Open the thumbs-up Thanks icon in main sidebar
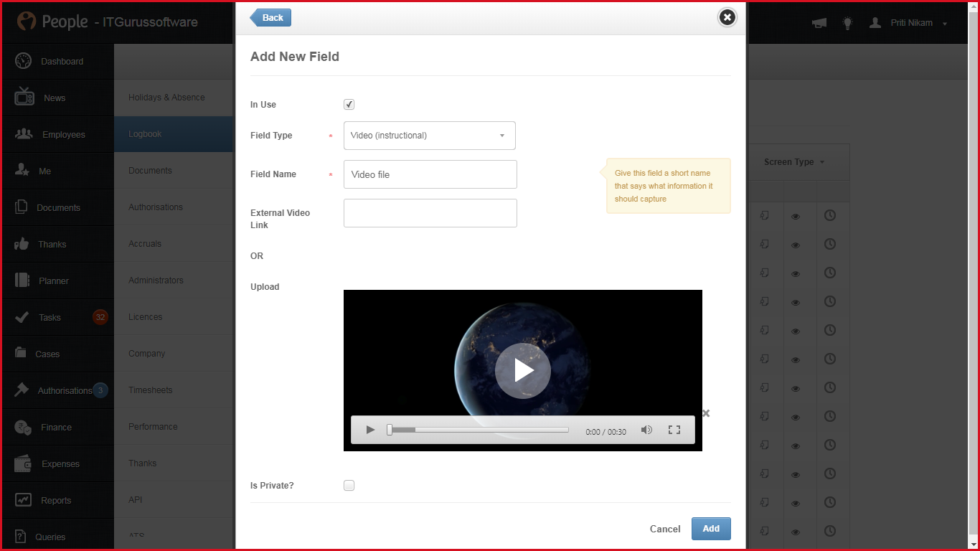This screenshot has width=980, height=551. [x=22, y=244]
